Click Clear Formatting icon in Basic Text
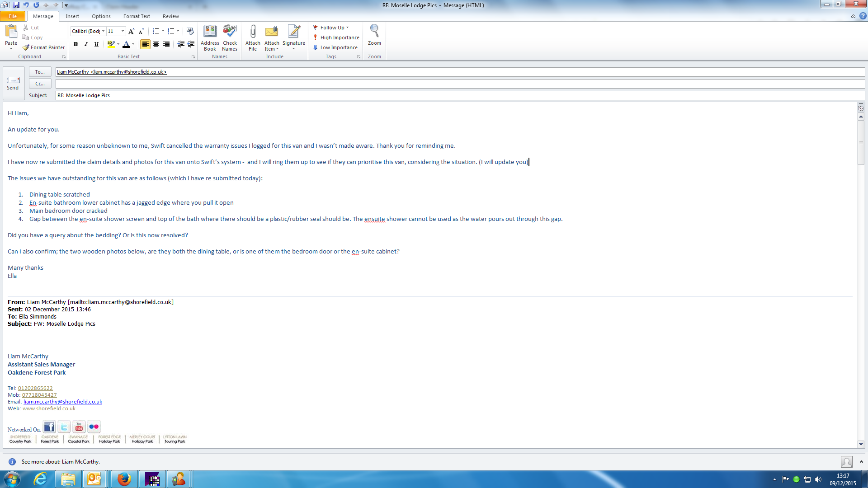 [x=190, y=31]
